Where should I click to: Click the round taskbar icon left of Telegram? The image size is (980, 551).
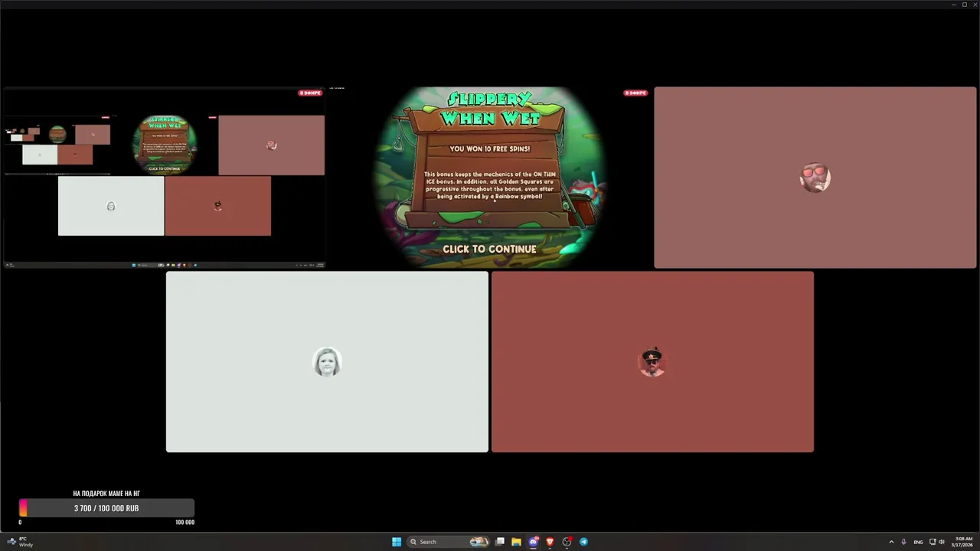(x=567, y=542)
